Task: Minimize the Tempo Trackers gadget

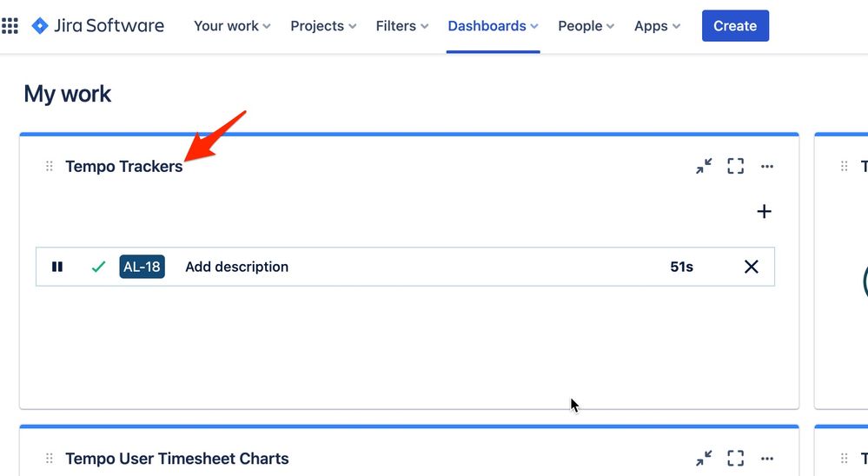Action: (x=704, y=166)
